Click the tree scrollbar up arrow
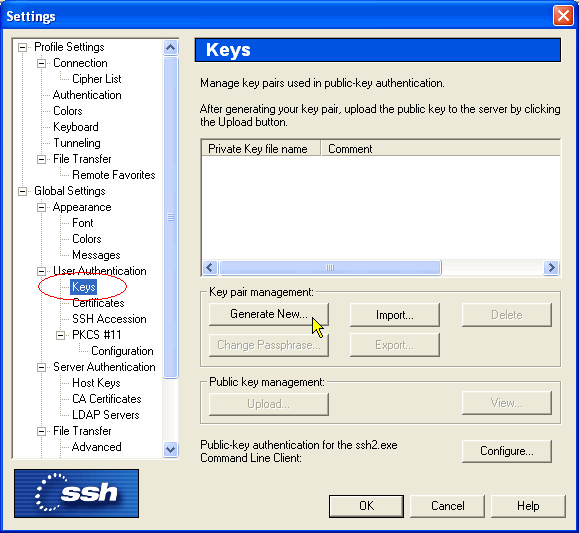The image size is (579, 533). click(171, 47)
